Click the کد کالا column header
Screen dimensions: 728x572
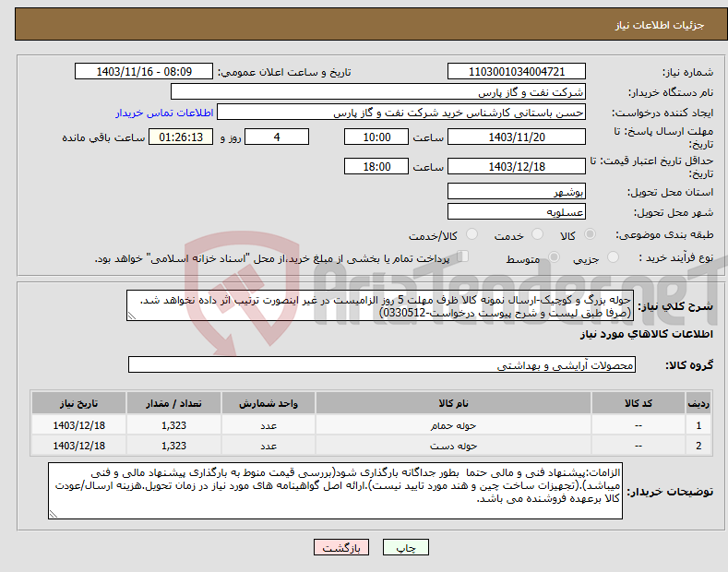(x=638, y=403)
